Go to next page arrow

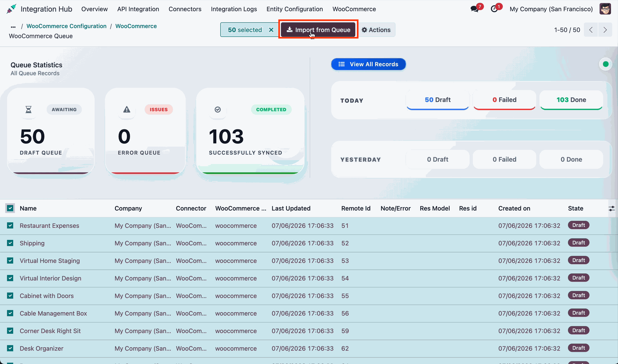pos(605,30)
